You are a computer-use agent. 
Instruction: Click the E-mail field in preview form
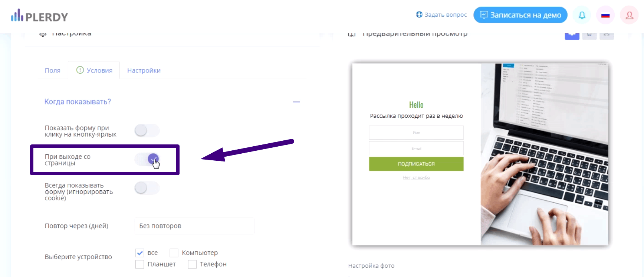coord(416,148)
